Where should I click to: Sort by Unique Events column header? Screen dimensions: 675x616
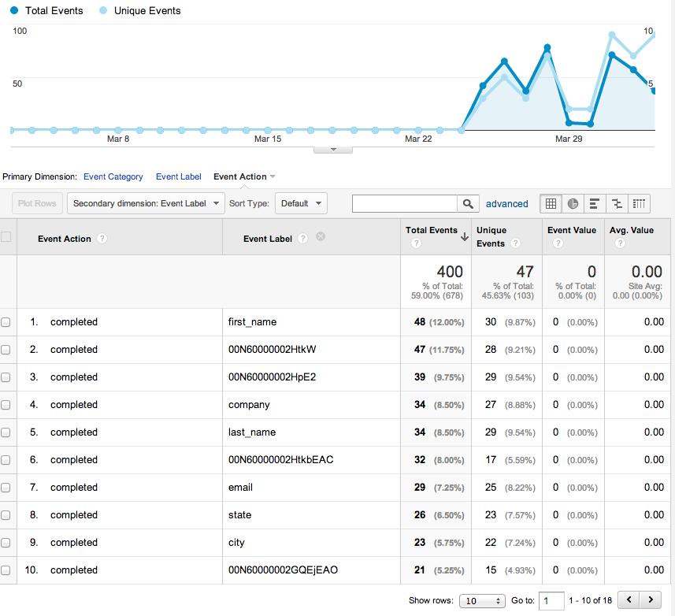coord(491,237)
